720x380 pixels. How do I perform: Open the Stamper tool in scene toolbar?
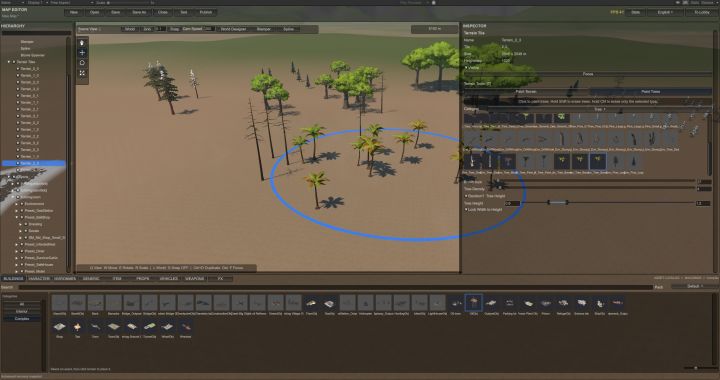click(264, 29)
